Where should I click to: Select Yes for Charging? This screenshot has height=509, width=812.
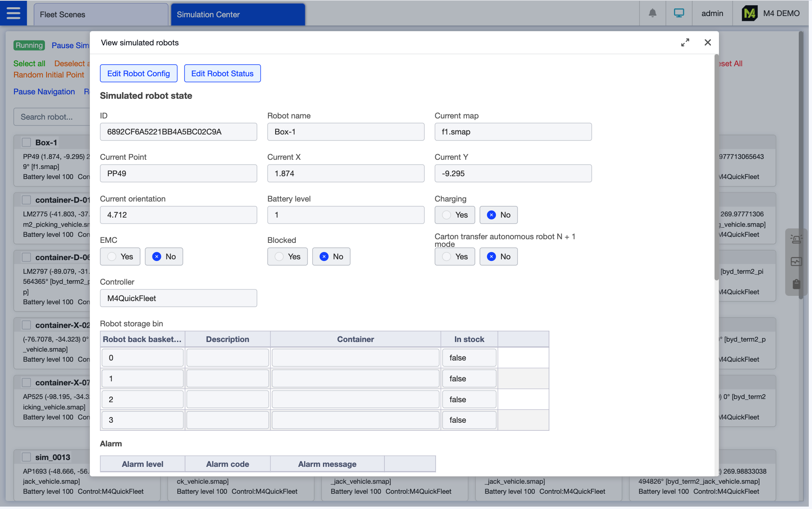click(x=455, y=215)
